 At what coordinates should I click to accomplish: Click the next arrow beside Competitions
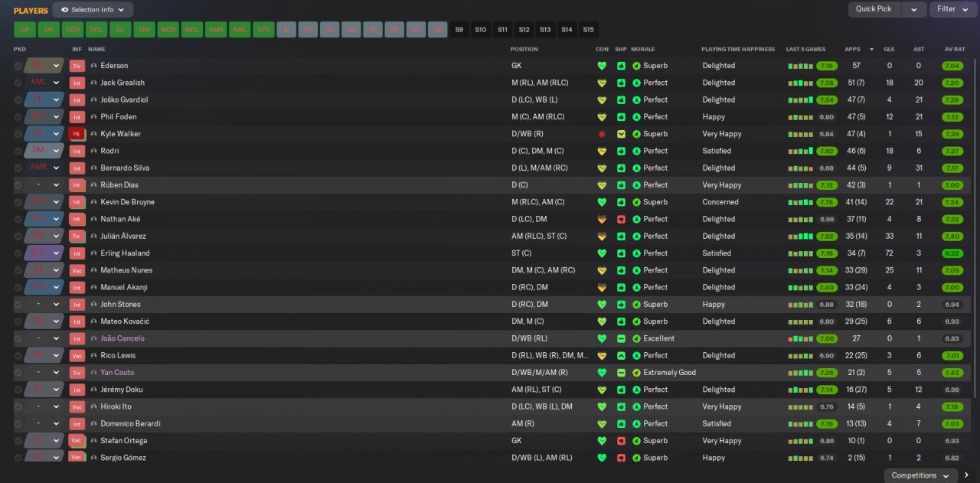(x=967, y=475)
